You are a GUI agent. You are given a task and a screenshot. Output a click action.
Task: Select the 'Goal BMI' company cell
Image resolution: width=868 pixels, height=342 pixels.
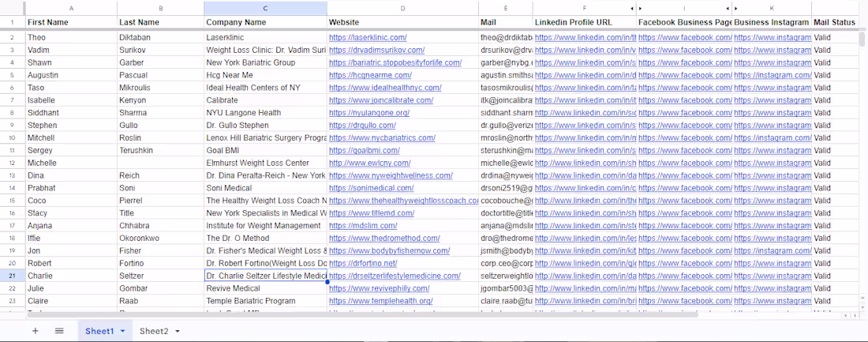click(266, 150)
